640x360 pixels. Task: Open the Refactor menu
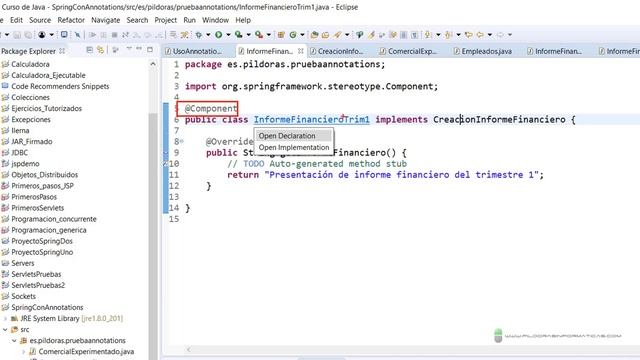point(71,20)
